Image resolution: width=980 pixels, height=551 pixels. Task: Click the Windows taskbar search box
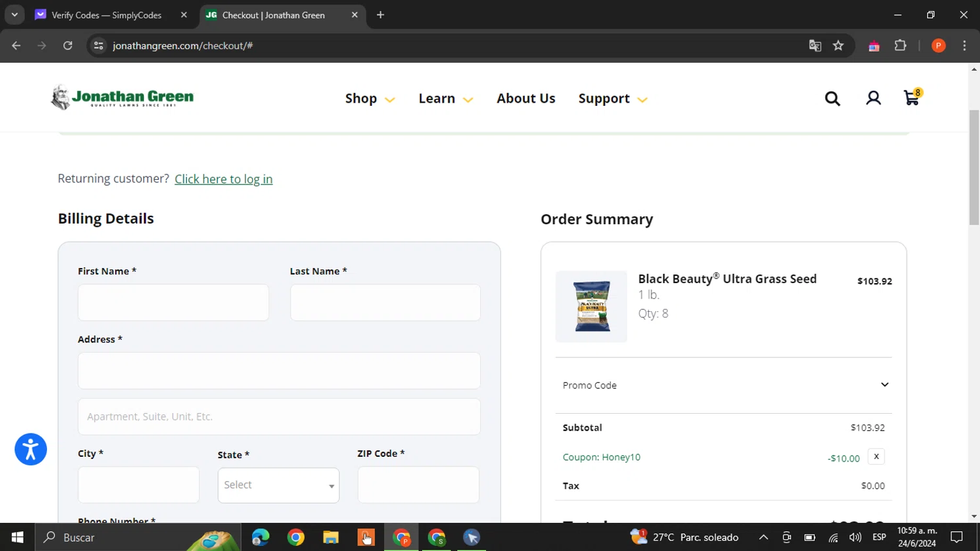point(138,537)
